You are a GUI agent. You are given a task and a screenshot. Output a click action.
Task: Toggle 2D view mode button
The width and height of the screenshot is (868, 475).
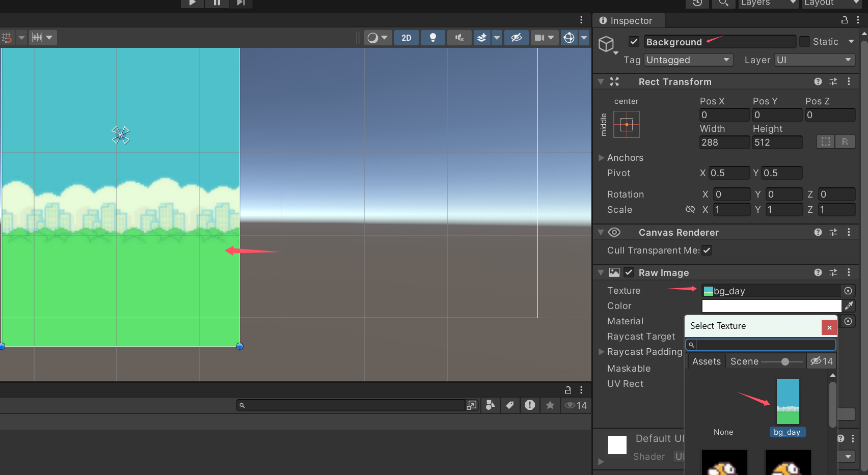tap(406, 38)
